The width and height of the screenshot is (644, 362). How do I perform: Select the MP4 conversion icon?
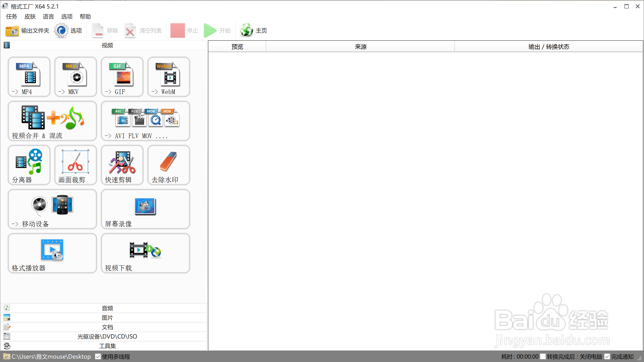pos(29,77)
